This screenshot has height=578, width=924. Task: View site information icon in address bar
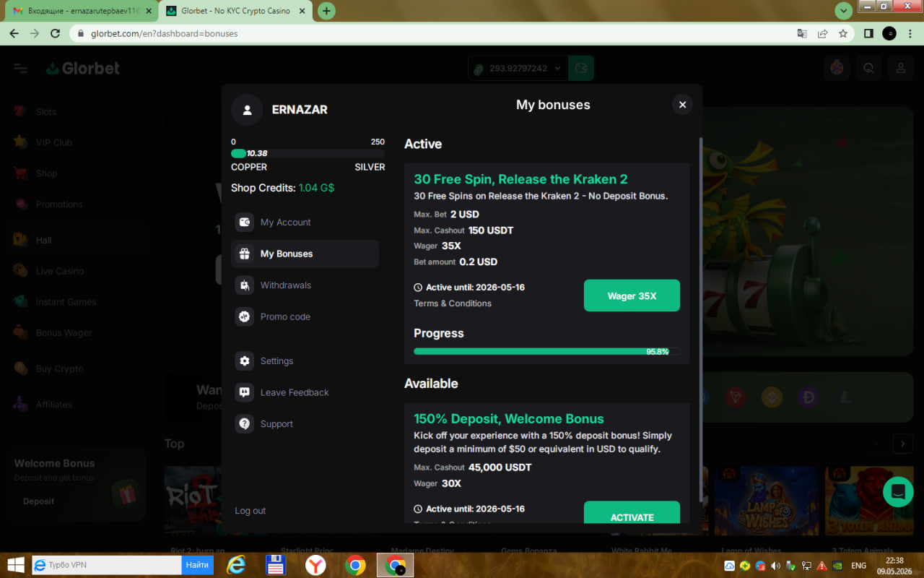click(x=80, y=33)
